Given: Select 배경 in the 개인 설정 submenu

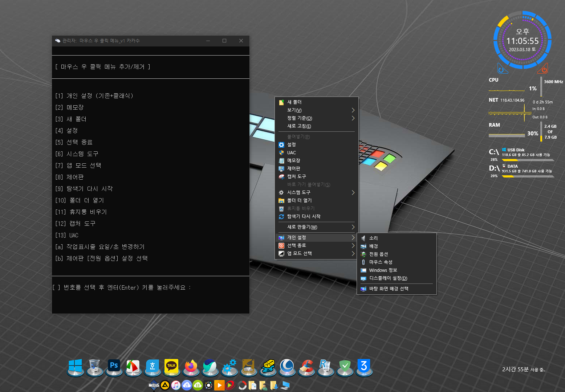Looking at the screenshot, I should 397,246.
